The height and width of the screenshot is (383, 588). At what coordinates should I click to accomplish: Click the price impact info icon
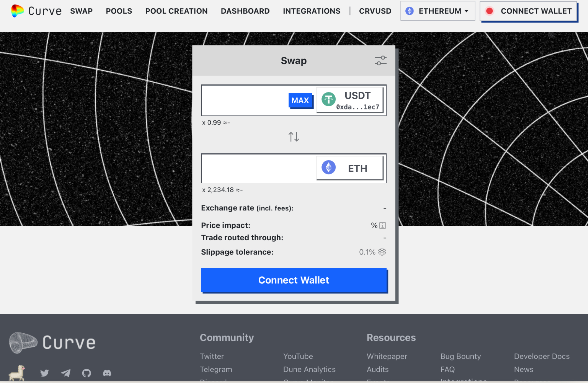click(383, 225)
